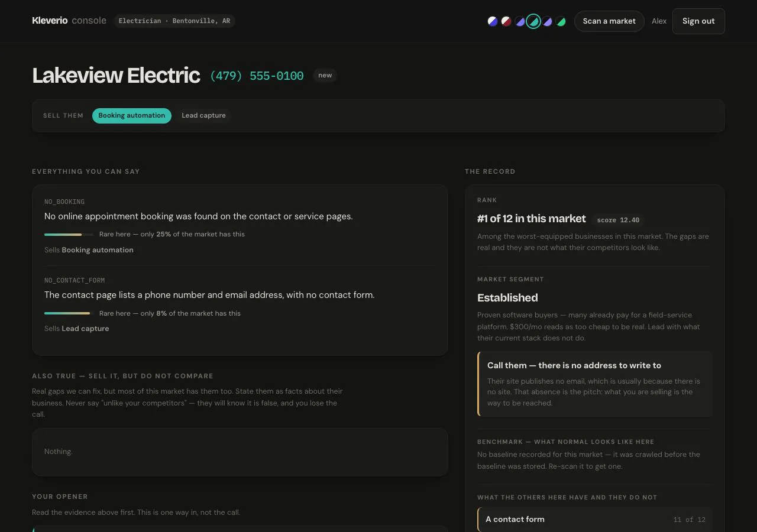This screenshot has height=532, width=757.
Task: Start a new scan with Scan a market
Action: pos(609,21)
